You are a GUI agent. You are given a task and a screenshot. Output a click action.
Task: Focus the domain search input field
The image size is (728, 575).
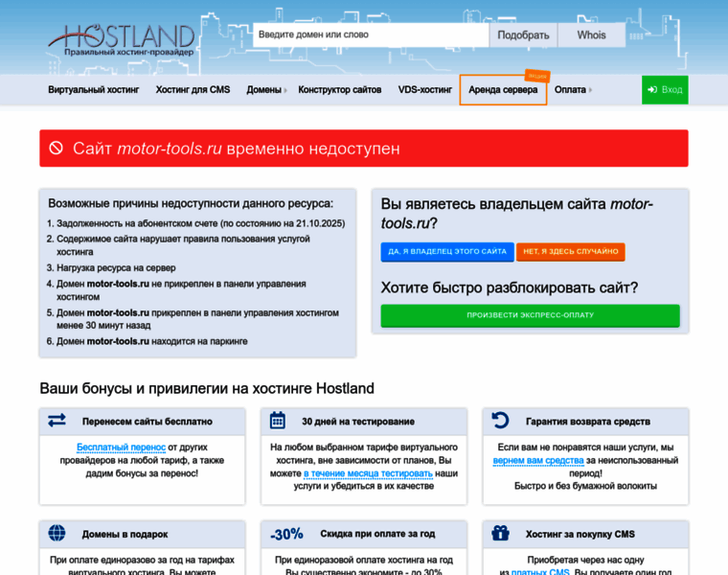click(371, 35)
